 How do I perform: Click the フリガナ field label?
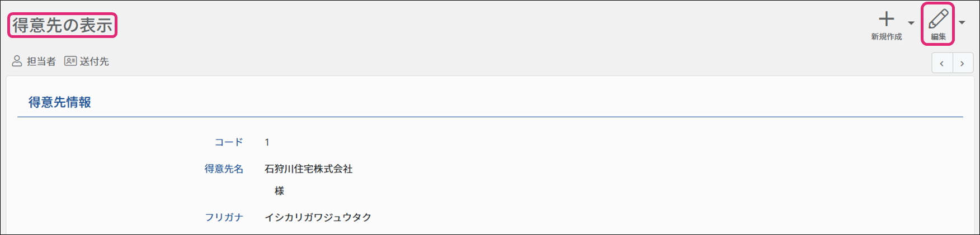tap(224, 217)
